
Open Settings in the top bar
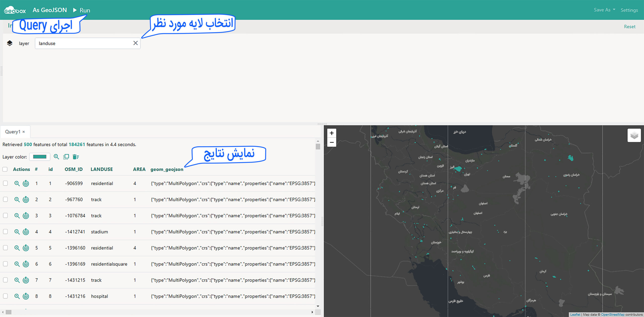(x=629, y=10)
